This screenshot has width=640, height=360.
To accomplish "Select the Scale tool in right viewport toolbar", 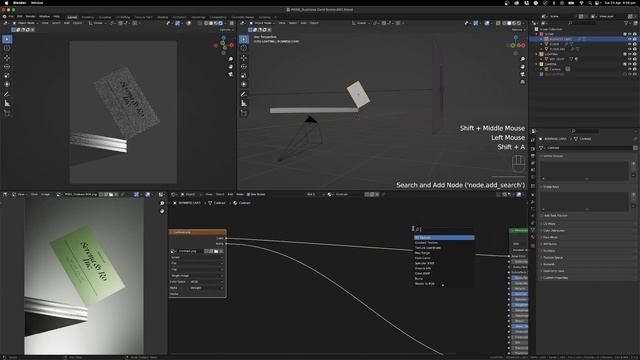I will coord(244,76).
